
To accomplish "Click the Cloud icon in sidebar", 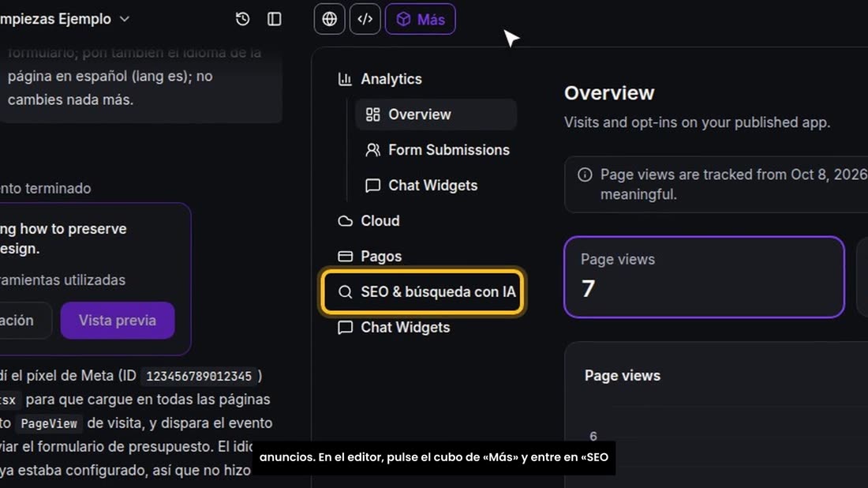I will (x=345, y=221).
